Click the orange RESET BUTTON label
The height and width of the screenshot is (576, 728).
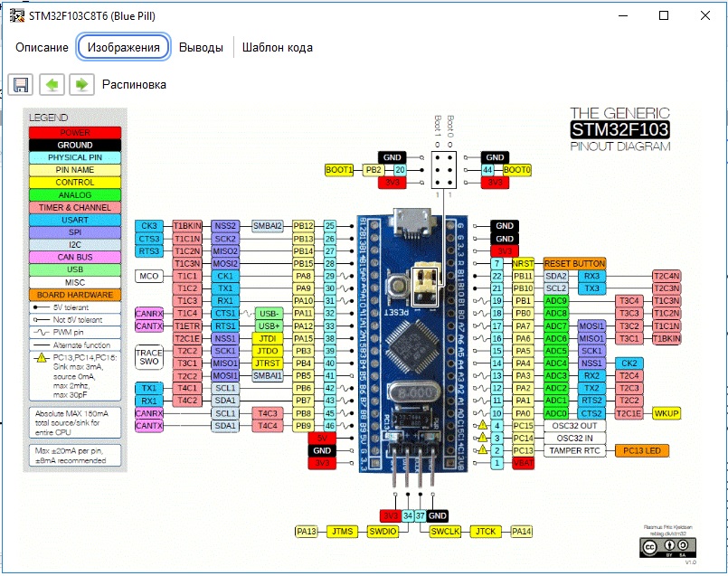coord(574,263)
